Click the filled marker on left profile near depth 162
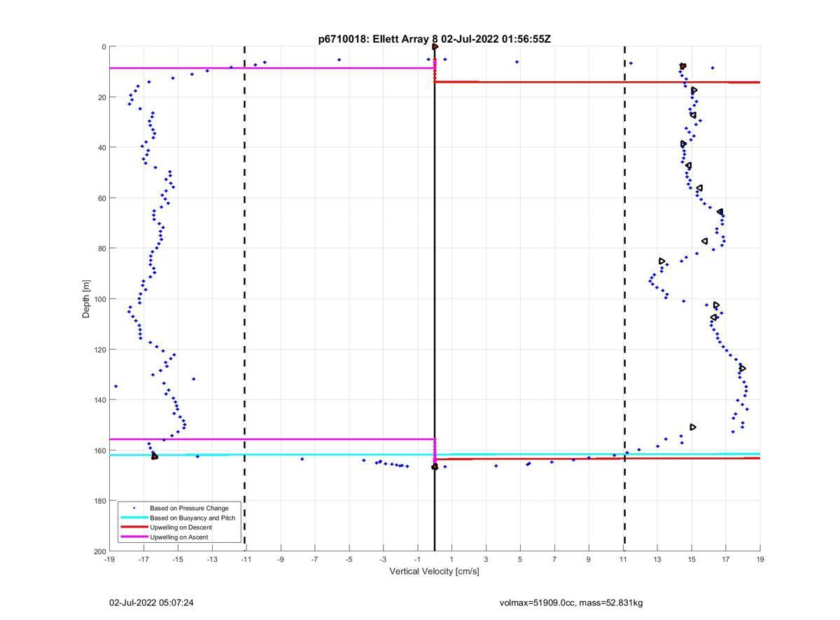Viewport: 840px width, 620px height. pos(155,457)
